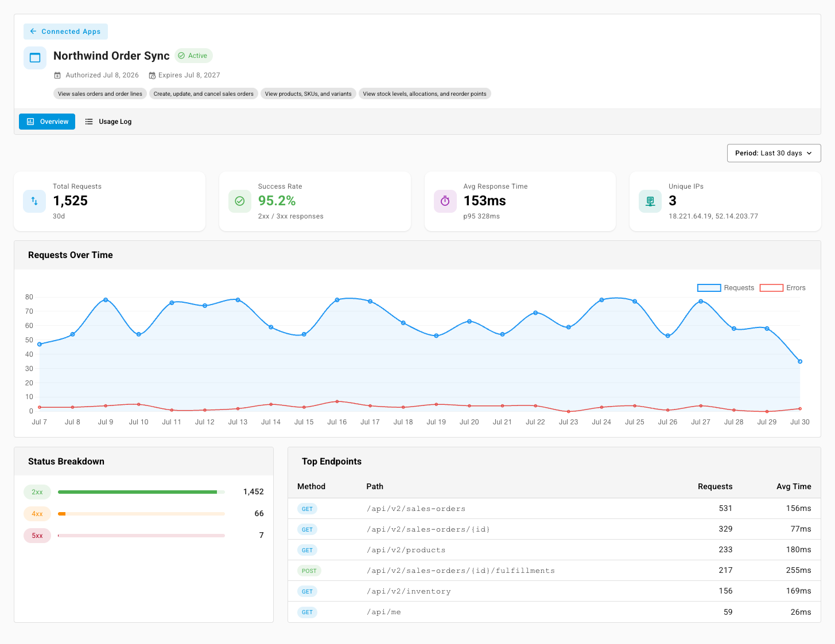
Task: Click the Jul 9 requests data point
Action: [106, 300]
